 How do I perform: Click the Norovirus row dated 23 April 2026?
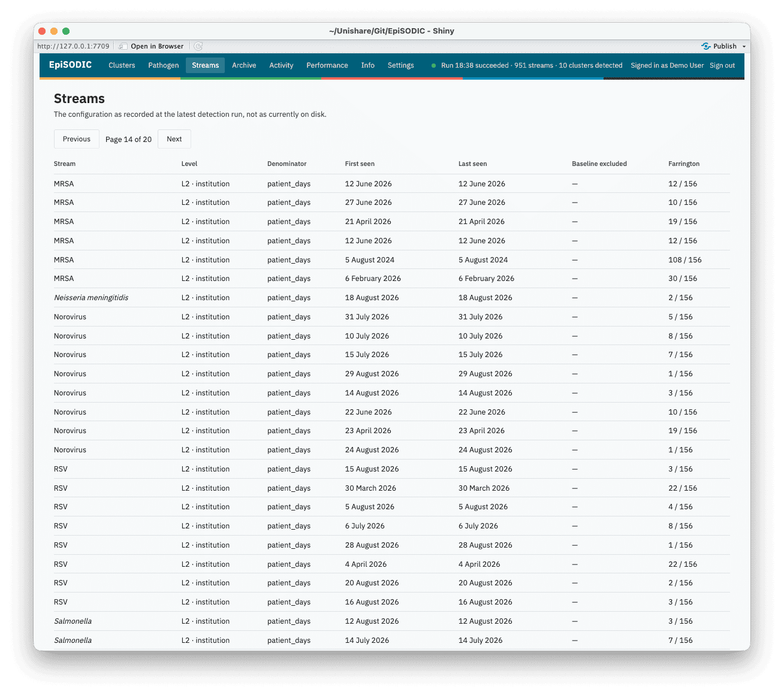tap(392, 431)
